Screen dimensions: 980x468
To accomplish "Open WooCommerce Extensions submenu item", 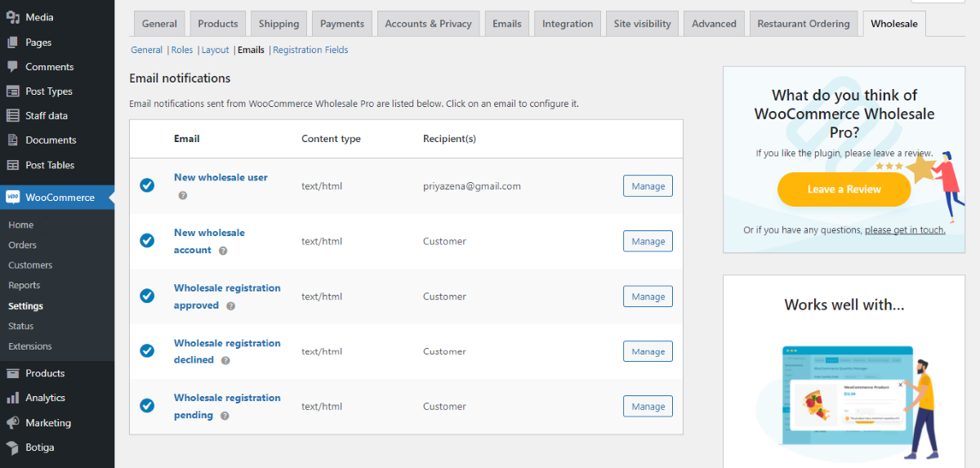I will pyautogui.click(x=30, y=346).
